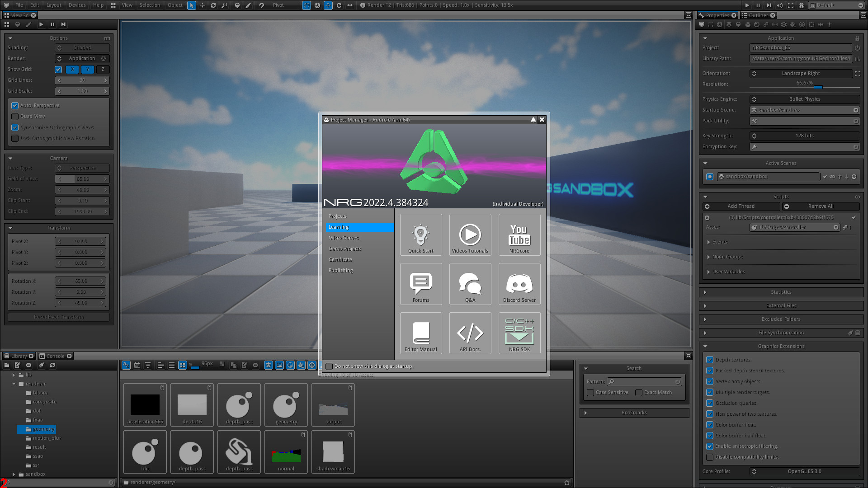Screen dimensions: 868x488
Task: Open Editor Manual tile
Action: coord(420,333)
